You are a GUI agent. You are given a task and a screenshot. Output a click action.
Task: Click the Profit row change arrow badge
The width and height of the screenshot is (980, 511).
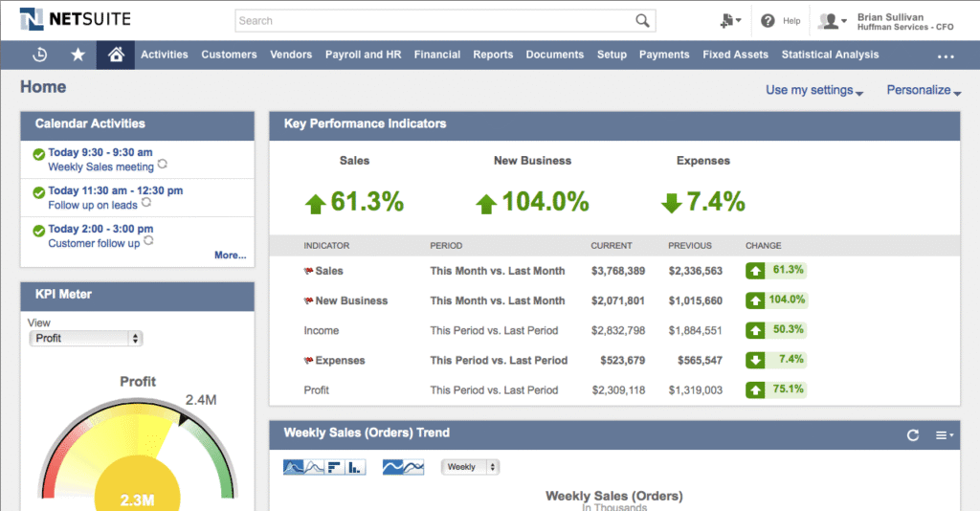[x=755, y=389]
